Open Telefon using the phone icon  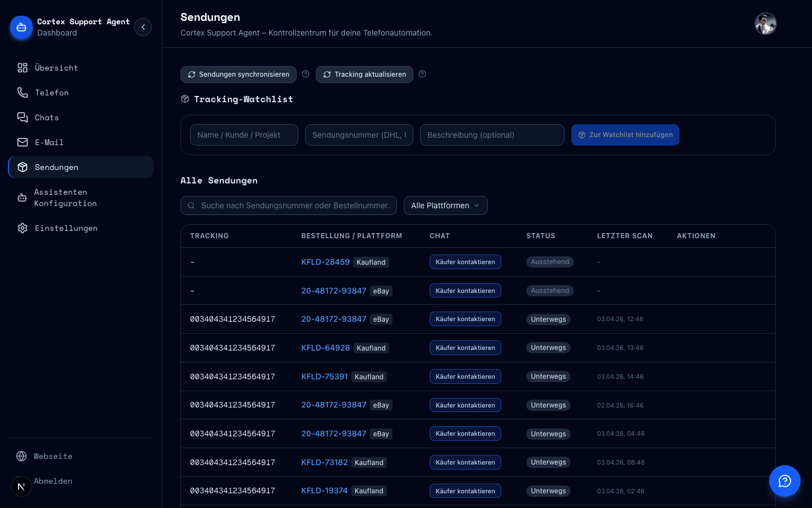[23, 93]
